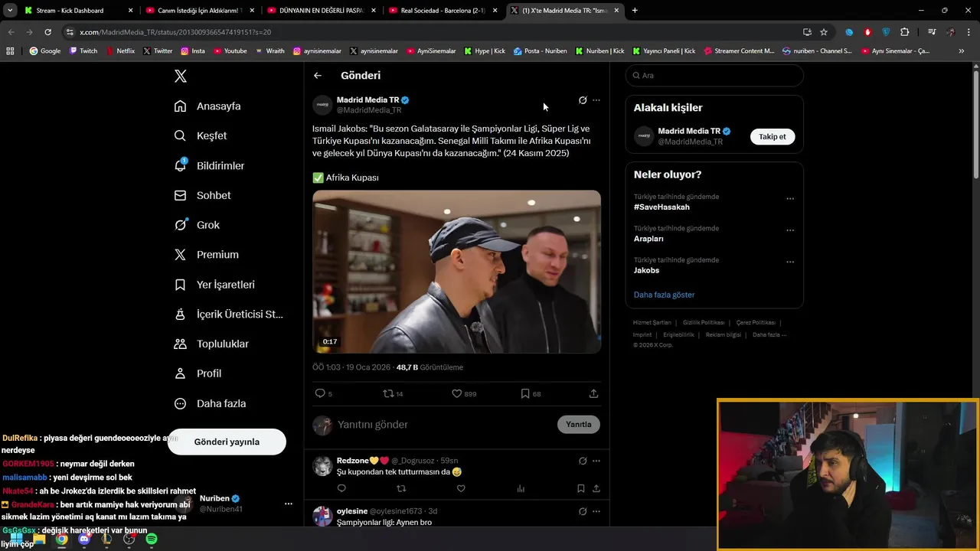Reload the page

47,32
